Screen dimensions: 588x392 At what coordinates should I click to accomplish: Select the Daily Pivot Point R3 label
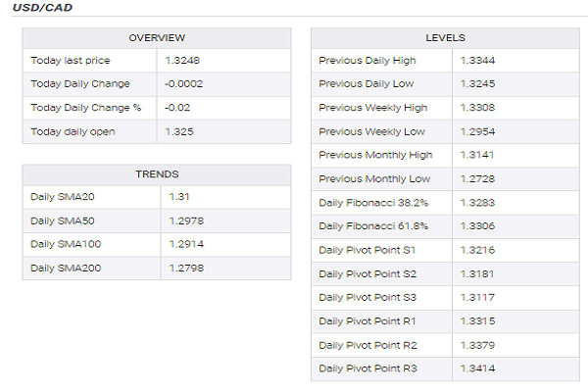[x=367, y=368]
